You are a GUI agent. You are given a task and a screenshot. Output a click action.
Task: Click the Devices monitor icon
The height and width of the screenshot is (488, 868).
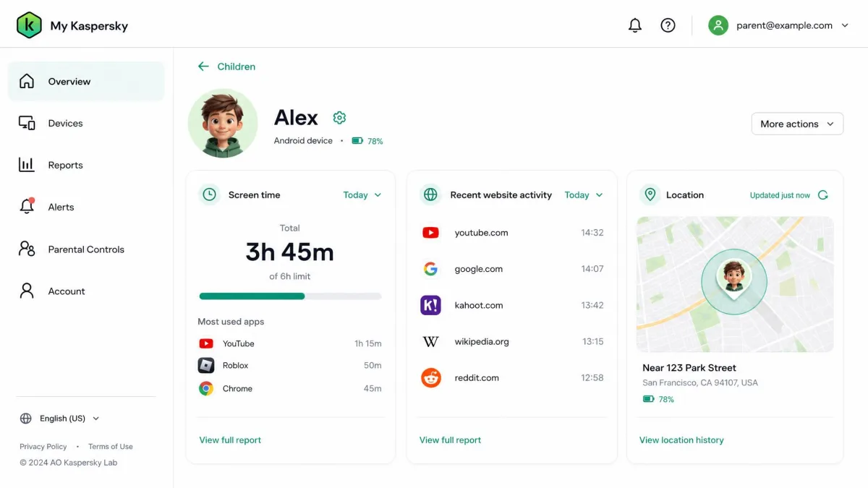coord(27,123)
